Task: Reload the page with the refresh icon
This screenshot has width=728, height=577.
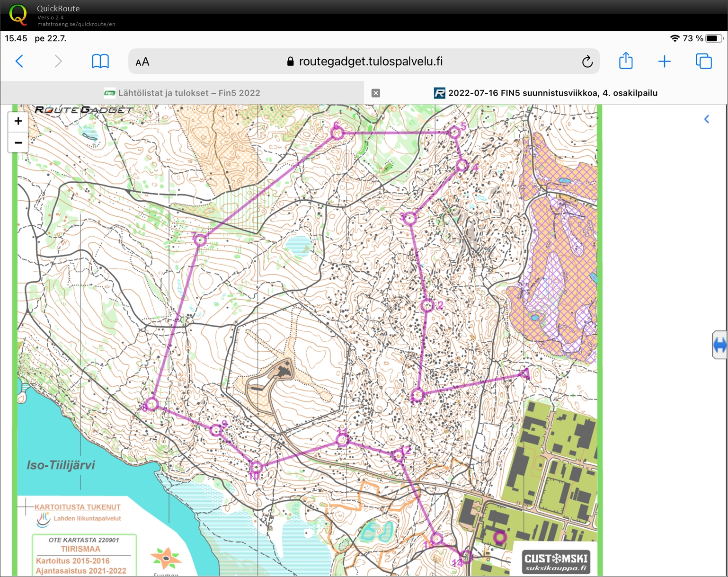Action: 587,62
